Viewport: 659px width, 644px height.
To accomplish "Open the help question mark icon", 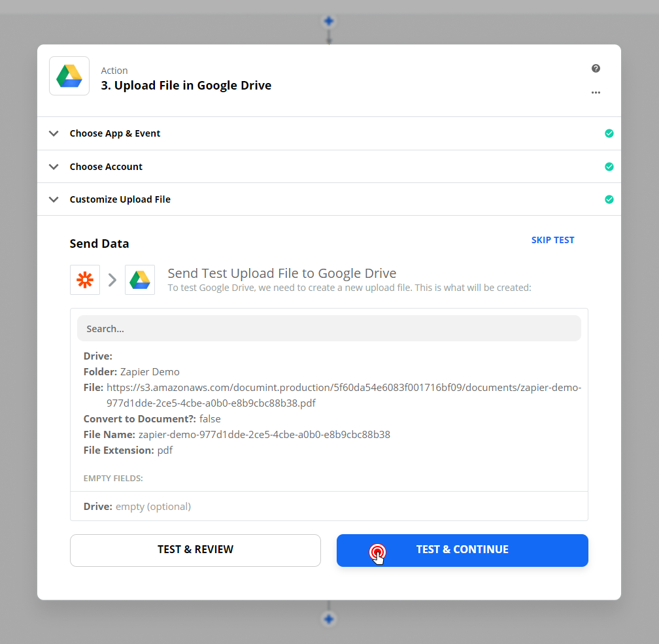I will tap(596, 69).
